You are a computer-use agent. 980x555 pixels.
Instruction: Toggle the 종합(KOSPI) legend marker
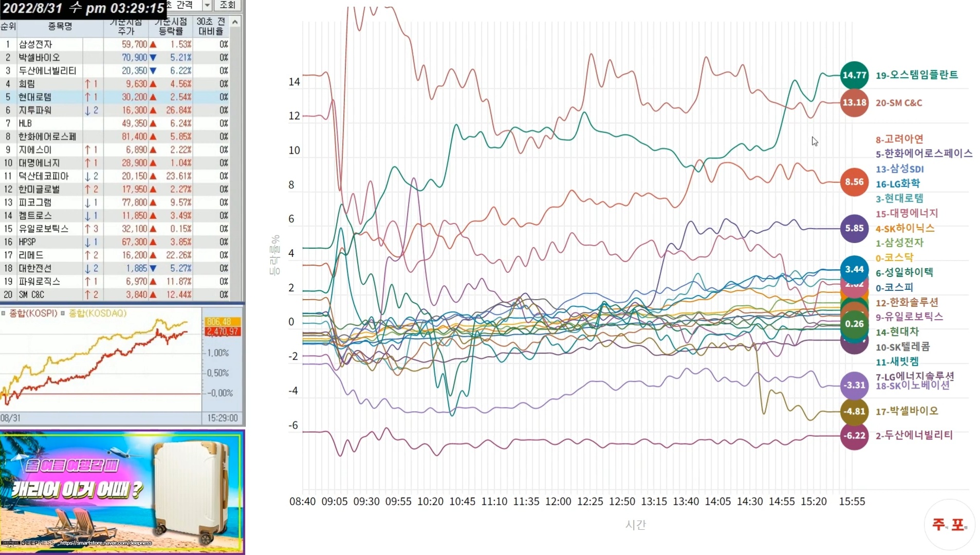point(3,313)
